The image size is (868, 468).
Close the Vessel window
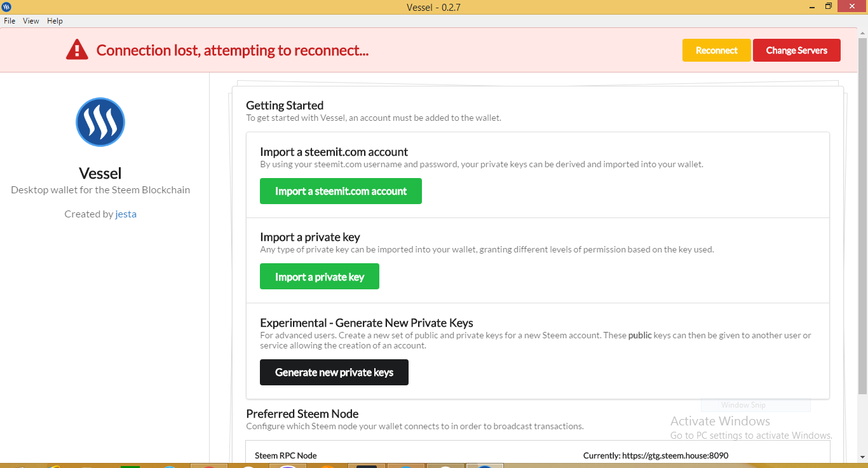point(853,6)
